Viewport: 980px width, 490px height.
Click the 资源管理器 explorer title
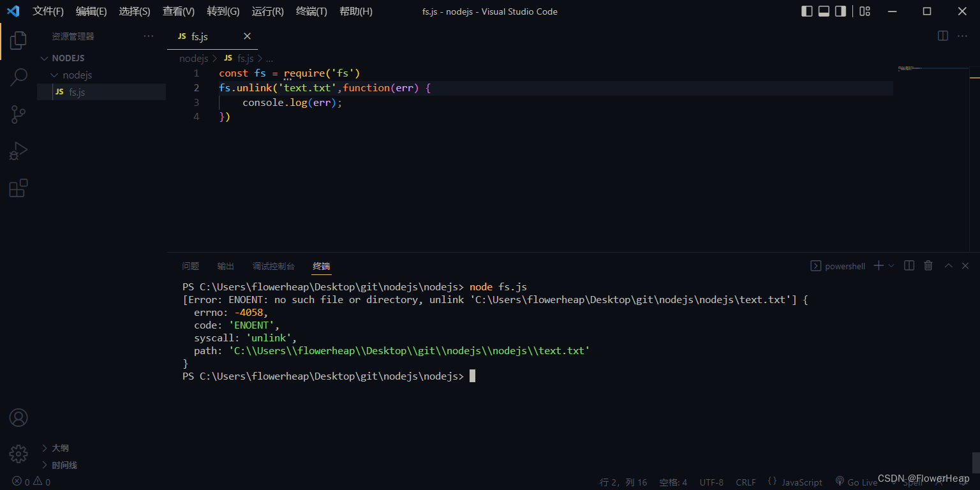(x=73, y=36)
